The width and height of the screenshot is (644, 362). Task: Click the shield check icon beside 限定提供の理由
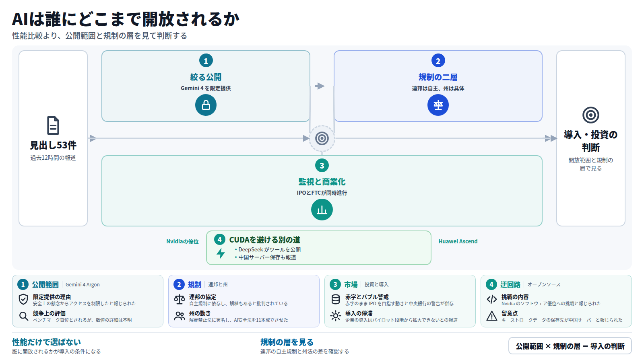tap(23, 299)
